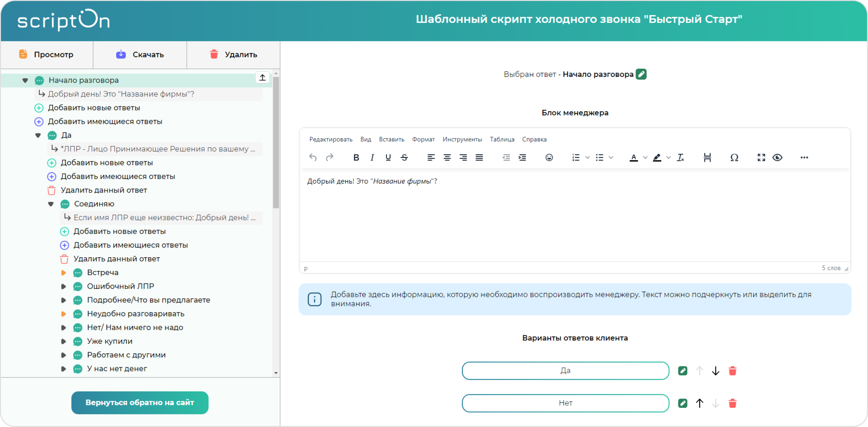Click the "Да" answer field
Viewport: 868px width, 427px height.
(x=565, y=371)
